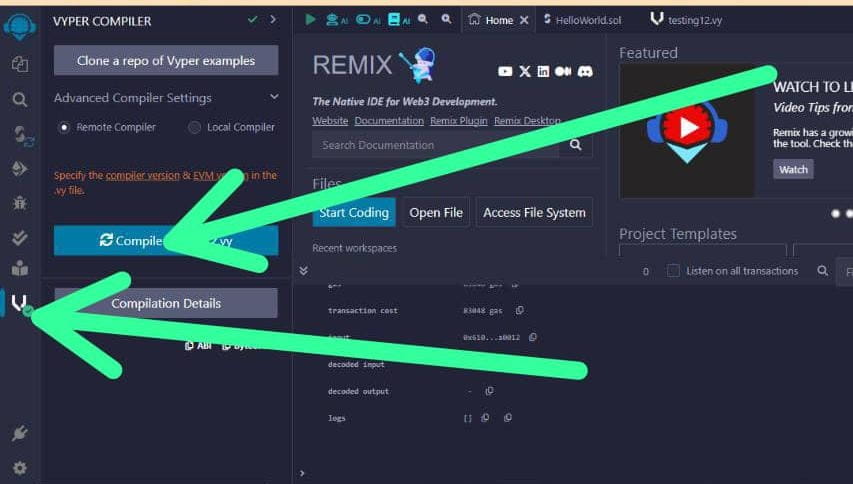Copy the transaction cost value

(519, 311)
